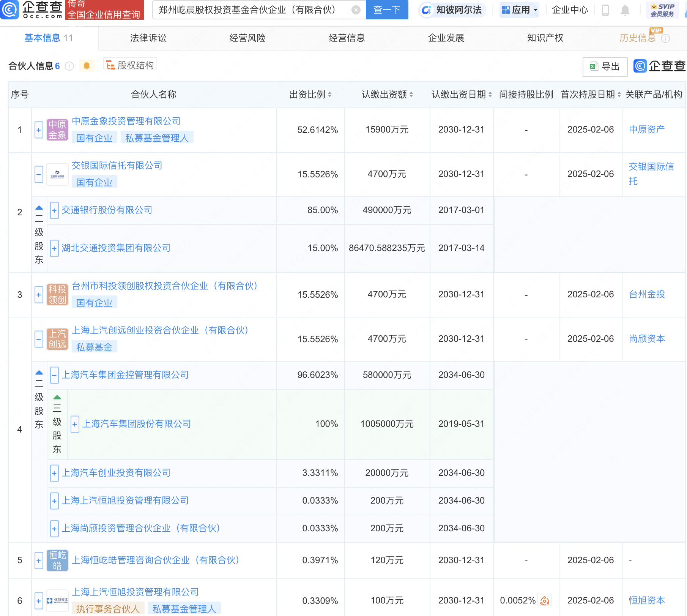
Task: Switch to 基本信息 tab
Action: point(49,38)
